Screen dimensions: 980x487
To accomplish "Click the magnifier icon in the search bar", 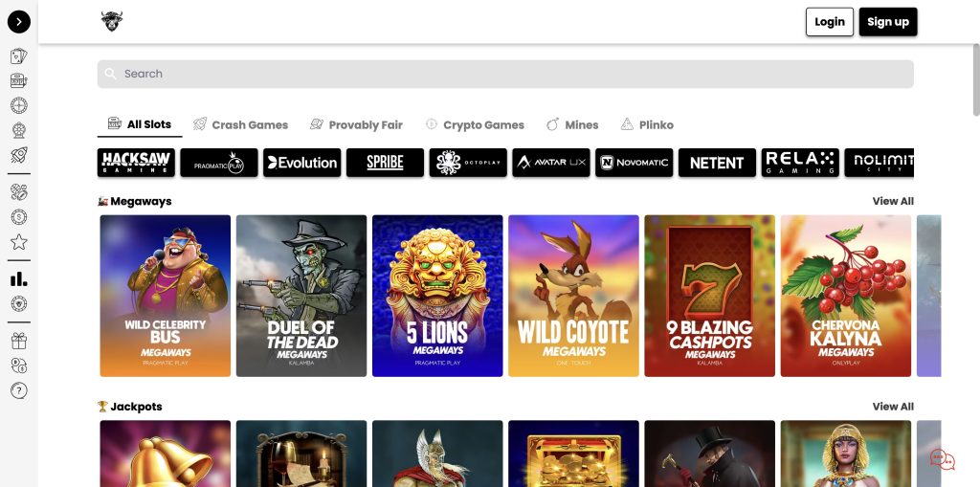I will pos(111,74).
